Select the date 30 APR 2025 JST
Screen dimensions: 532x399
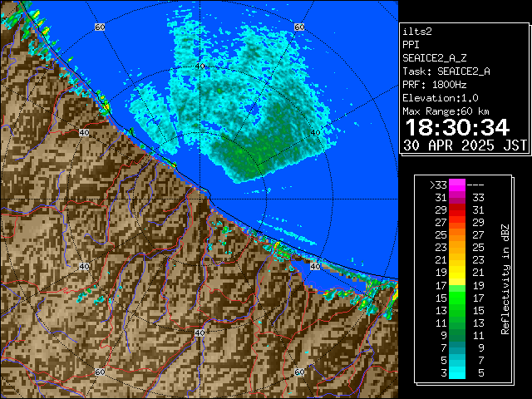click(x=465, y=145)
